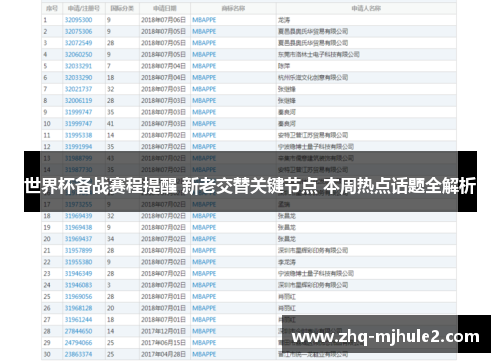Open registration number 27844650

78,331
